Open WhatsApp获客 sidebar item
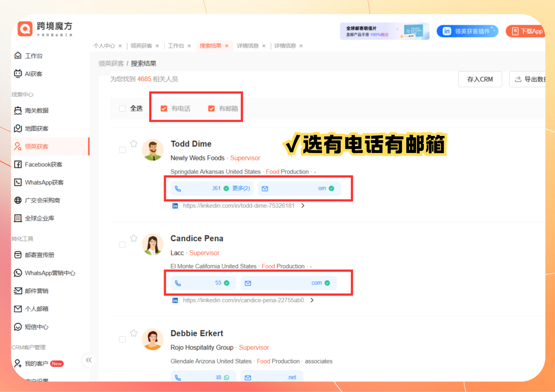555x392 pixels. pos(44,182)
